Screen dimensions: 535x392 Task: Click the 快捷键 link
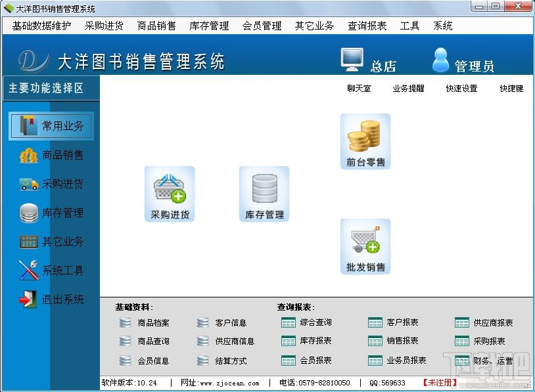point(511,89)
